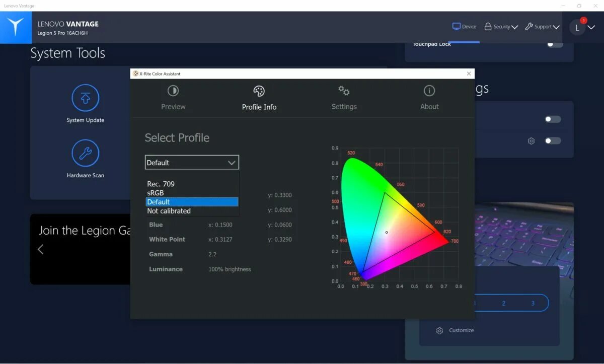This screenshot has height=364, width=604.
Task: Expand the Security menu chevron
Action: coord(514,27)
